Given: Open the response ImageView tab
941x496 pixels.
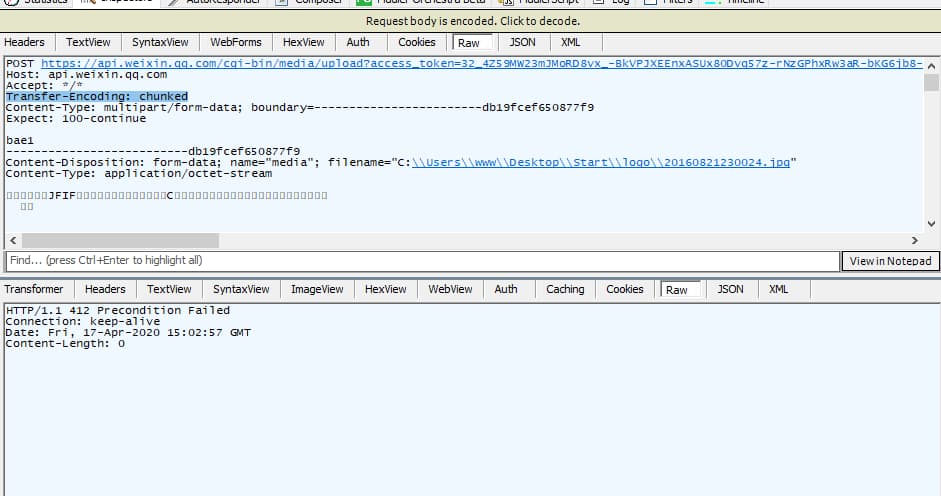Looking at the screenshot, I should tap(317, 289).
